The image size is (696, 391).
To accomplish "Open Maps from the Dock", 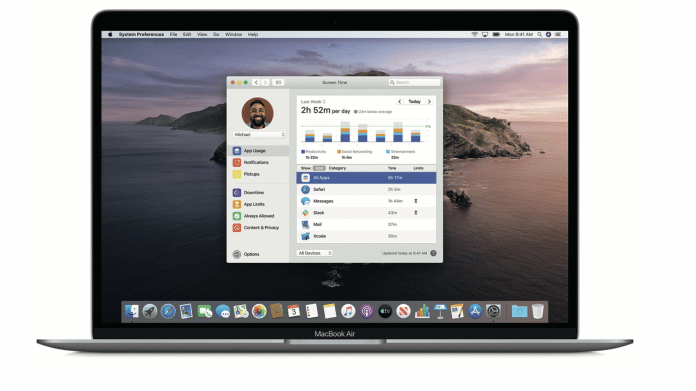I will (x=241, y=312).
